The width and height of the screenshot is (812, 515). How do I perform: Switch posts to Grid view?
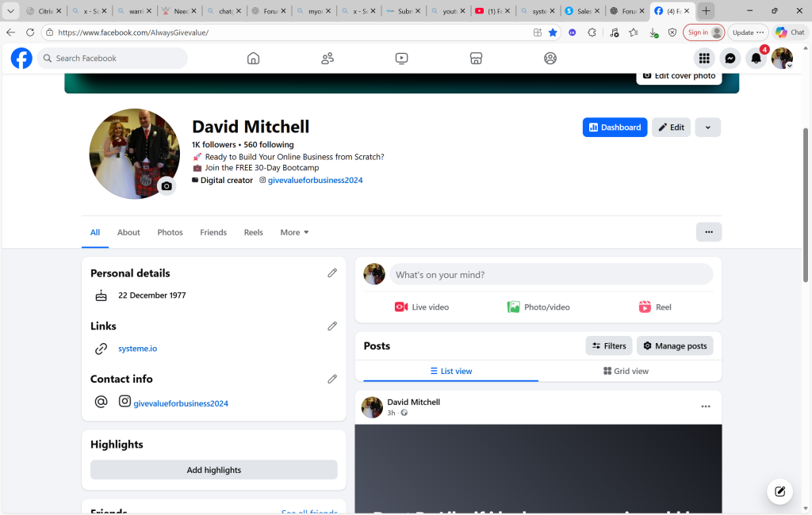pos(626,371)
